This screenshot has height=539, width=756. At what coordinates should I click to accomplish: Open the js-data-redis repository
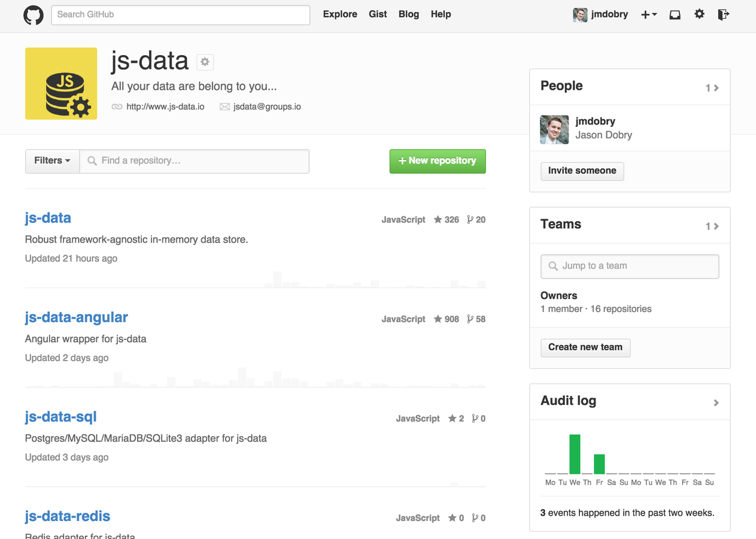point(68,516)
